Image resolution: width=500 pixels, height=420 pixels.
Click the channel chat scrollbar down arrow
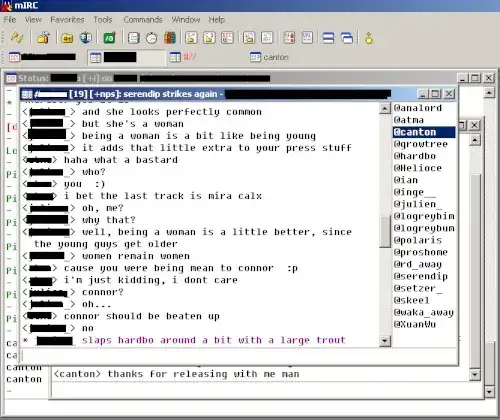385,341
